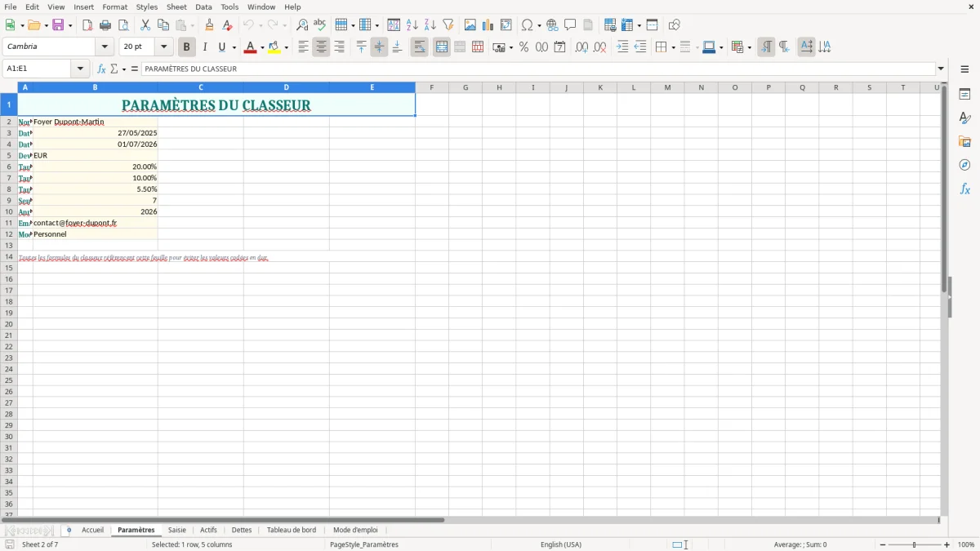Image resolution: width=980 pixels, height=551 pixels.
Task: Open the font color dropdown arrow
Action: coord(262,47)
